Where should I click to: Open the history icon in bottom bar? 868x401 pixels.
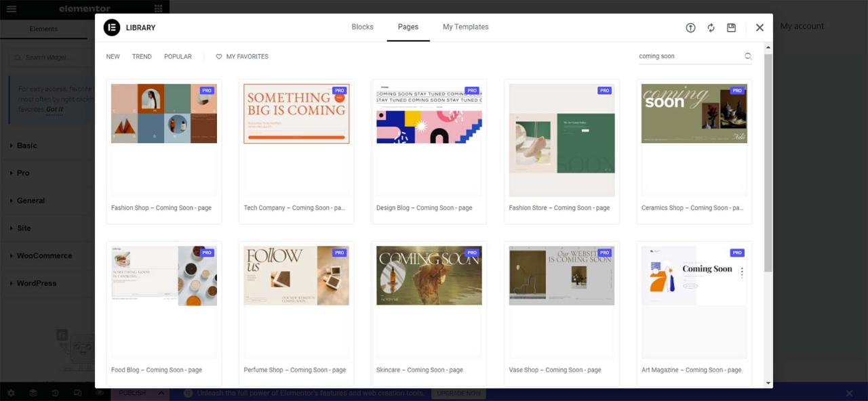(55, 393)
